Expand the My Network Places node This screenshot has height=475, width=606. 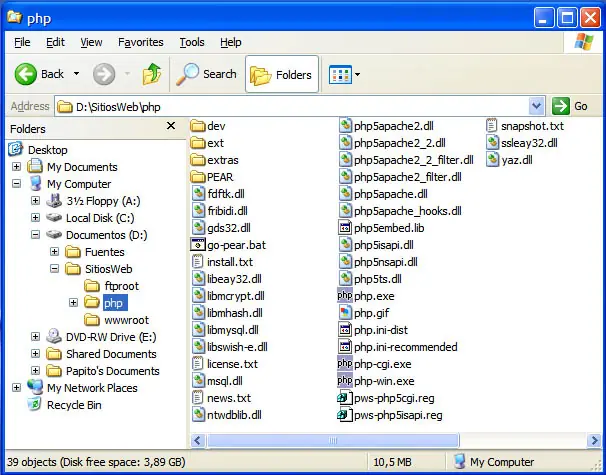[16, 388]
